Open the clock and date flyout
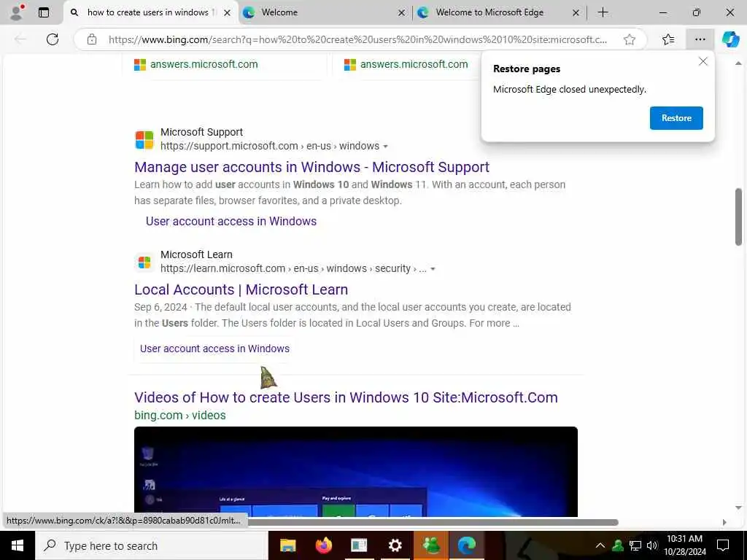The width and height of the screenshot is (747, 560). [x=684, y=545]
